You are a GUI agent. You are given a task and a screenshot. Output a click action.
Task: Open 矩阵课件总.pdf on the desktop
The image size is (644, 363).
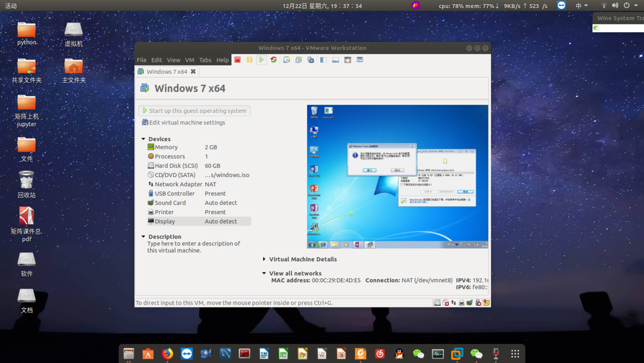(x=26, y=225)
